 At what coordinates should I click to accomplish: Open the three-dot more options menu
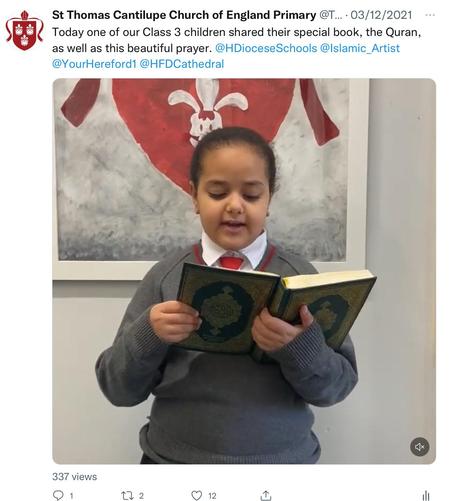point(430,15)
